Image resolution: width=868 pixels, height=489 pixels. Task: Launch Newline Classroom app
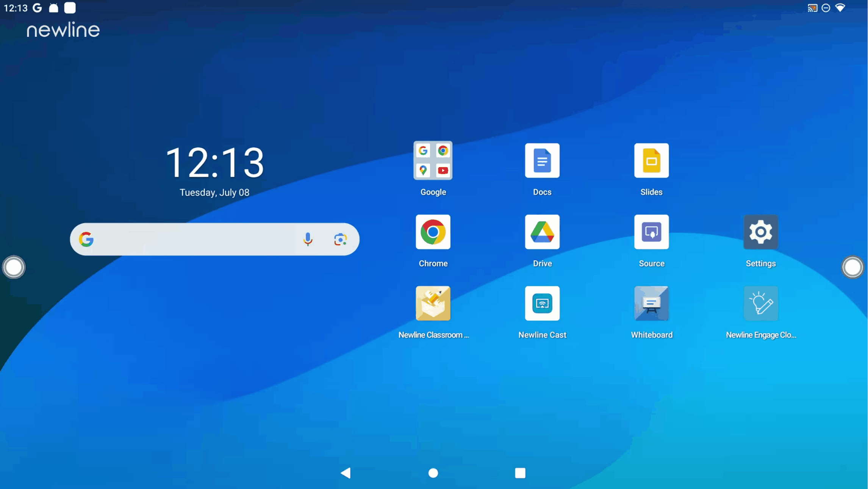[x=433, y=303]
